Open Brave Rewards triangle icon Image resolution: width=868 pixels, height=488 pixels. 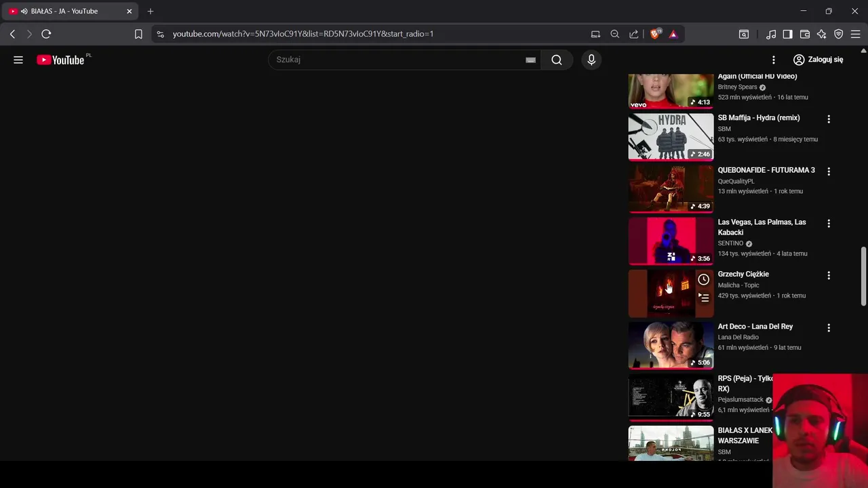[673, 34]
